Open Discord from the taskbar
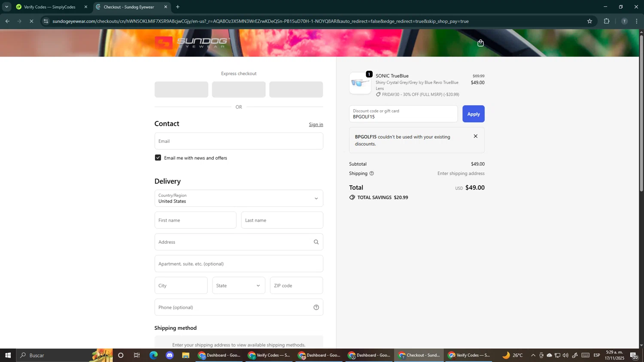Viewport: 644px width, 362px height. coord(170,355)
